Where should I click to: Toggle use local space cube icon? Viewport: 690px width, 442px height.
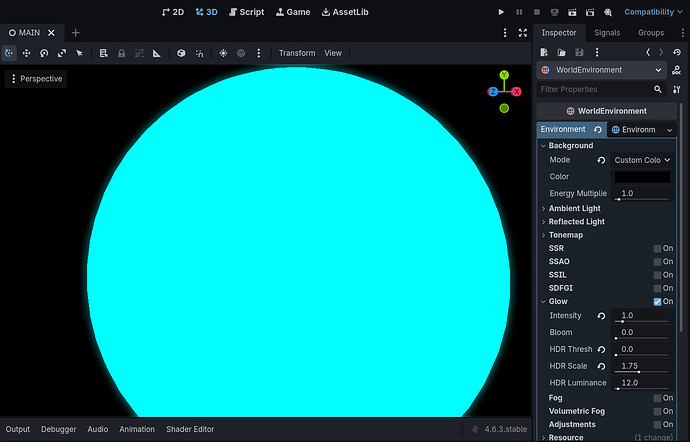point(181,53)
